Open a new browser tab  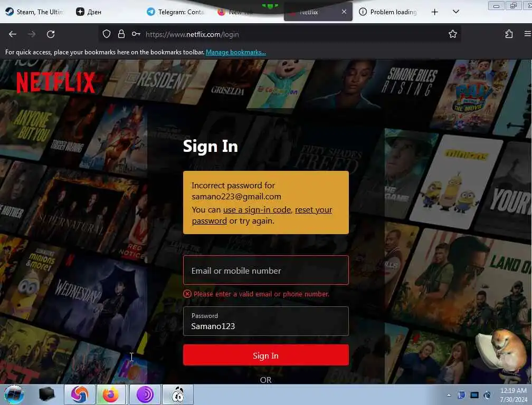435,12
